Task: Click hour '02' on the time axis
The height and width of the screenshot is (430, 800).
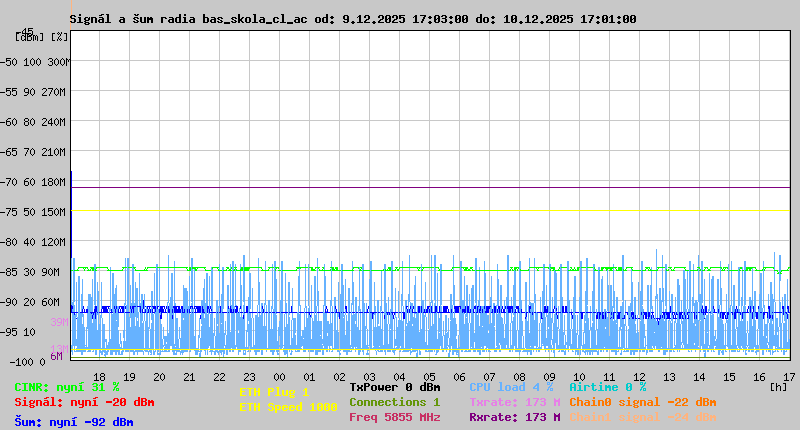Action: coord(339,377)
